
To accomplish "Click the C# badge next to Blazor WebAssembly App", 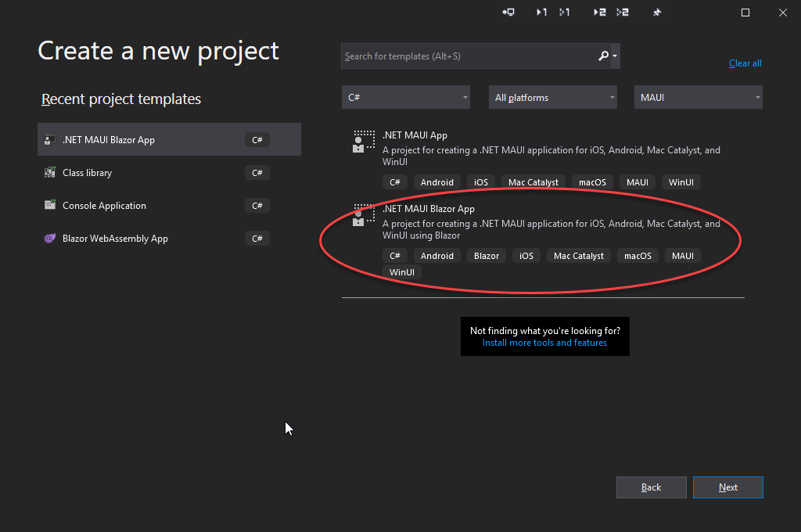I will [x=257, y=238].
